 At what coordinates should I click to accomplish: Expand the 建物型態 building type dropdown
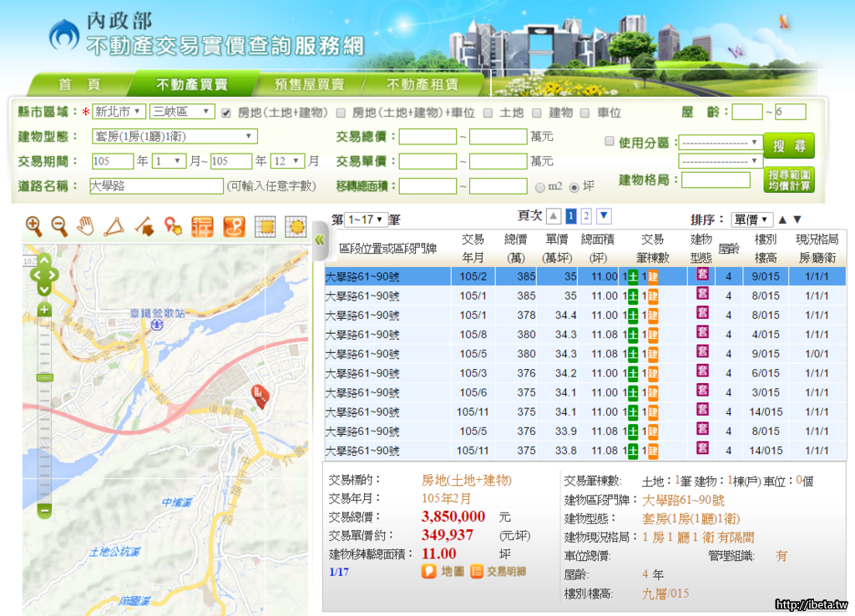(x=175, y=136)
